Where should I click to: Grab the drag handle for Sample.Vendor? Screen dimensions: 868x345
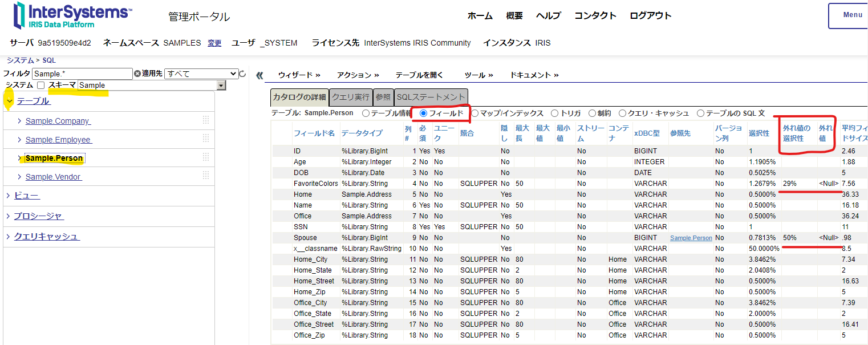point(206,176)
